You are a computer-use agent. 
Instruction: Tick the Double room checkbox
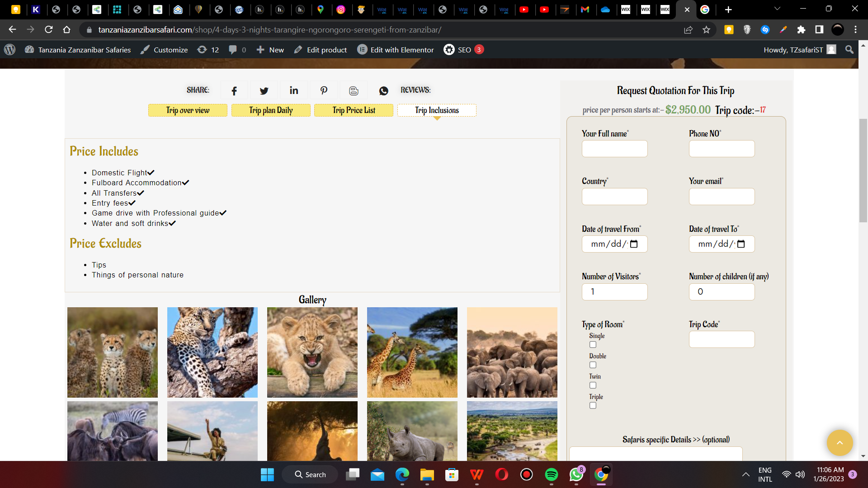coord(593,365)
